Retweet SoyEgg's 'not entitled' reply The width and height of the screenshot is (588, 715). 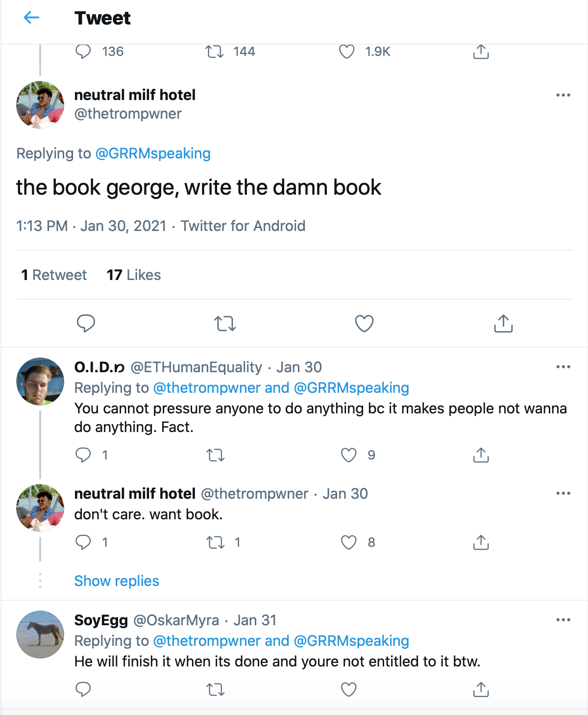tap(216, 690)
